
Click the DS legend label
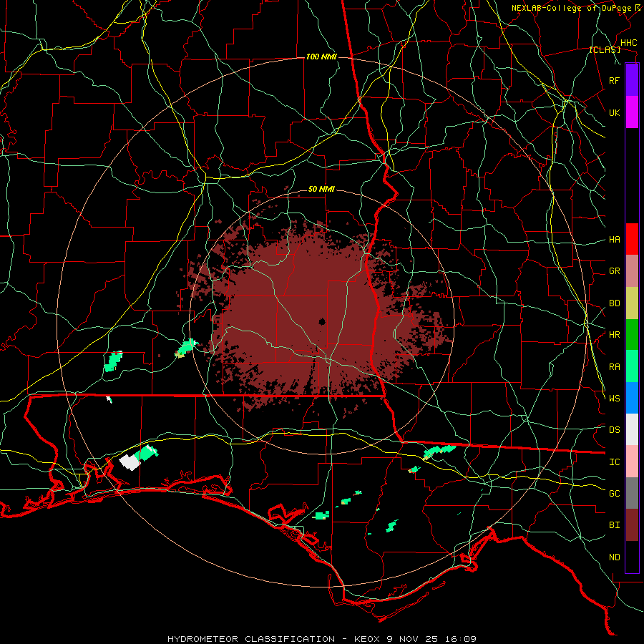tap(615, 429)
